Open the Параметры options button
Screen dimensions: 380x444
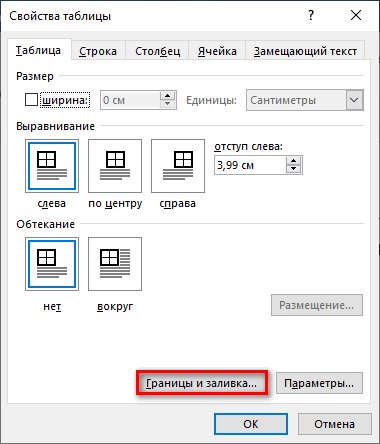tap(319, 383)
